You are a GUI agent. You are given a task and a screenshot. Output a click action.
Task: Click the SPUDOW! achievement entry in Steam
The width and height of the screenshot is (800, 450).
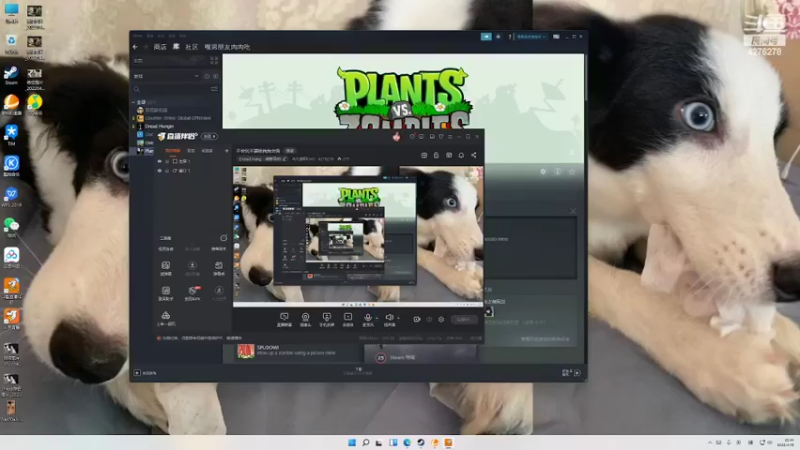coord(297,352)
